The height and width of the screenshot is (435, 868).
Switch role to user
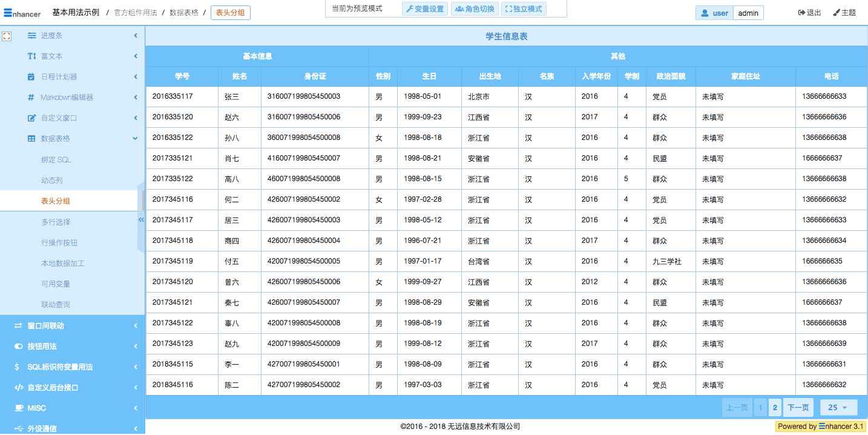coord(714,13)
